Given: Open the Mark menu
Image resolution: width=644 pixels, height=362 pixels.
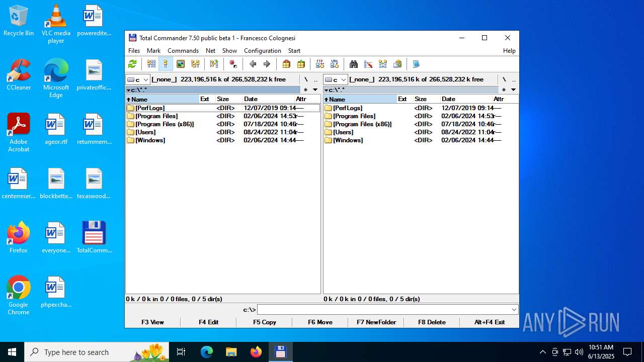Looking at the screenshot, I should tap(154, 51).
